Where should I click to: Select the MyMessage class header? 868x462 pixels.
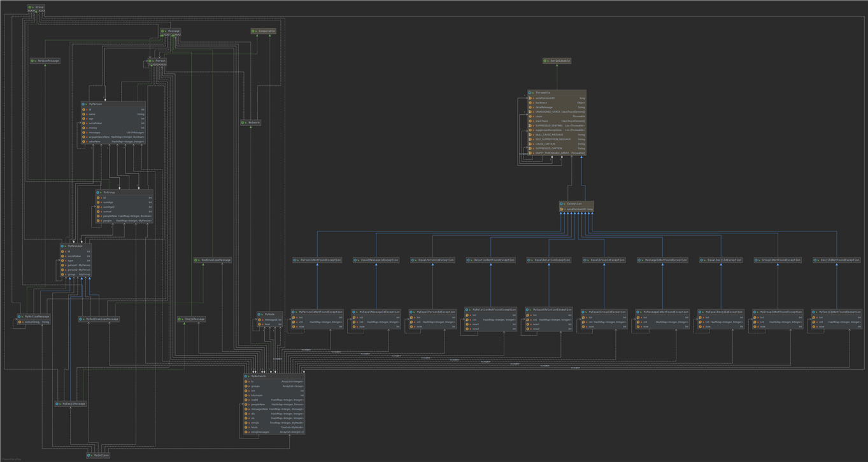(76, 245)
